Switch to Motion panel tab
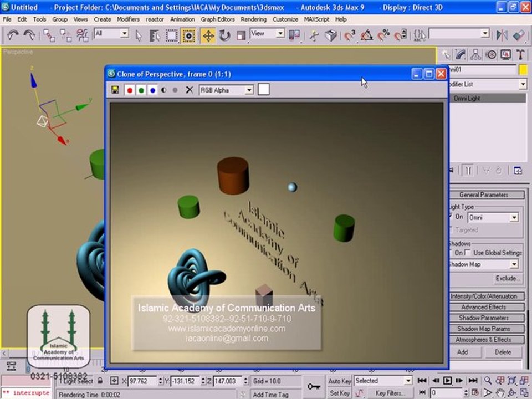The width and height of the screenshot is (532, 399). tap(490, 55)
